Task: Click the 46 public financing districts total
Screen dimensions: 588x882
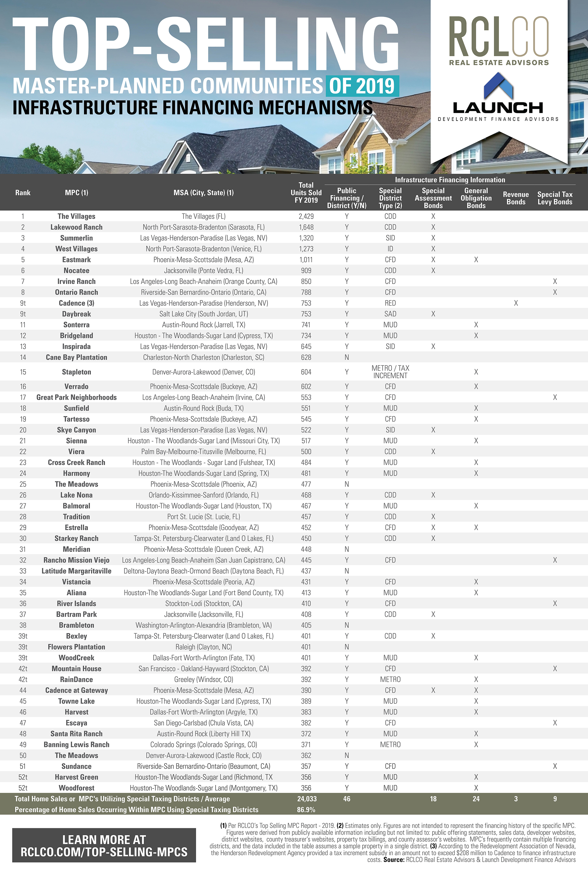Action: coord(347,799)
